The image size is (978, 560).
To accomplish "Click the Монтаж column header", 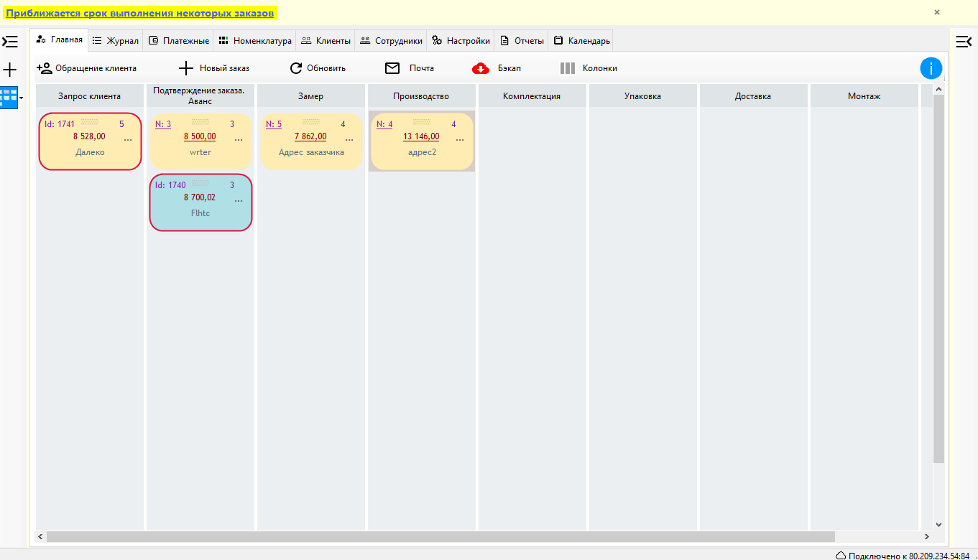I will click(x=864, y=96).
